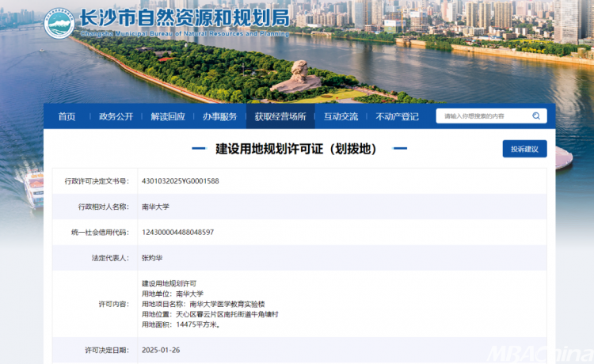
Task: Open the 解读回应 navigation tab
Action: [x=168, y=116]
